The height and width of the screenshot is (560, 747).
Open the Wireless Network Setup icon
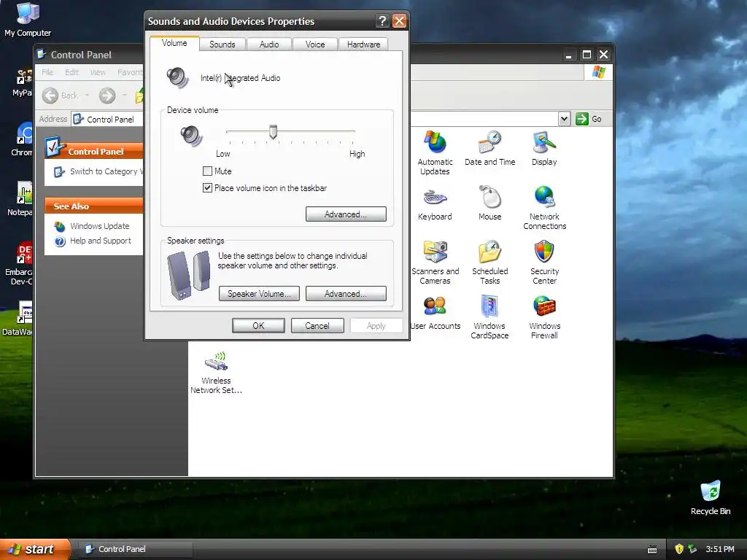(216, 373)
